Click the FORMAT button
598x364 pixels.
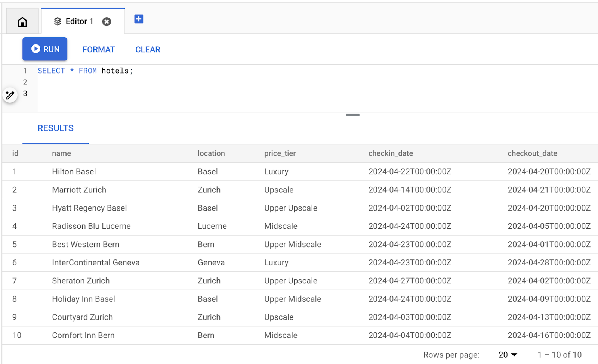click(x=98, y=49)
